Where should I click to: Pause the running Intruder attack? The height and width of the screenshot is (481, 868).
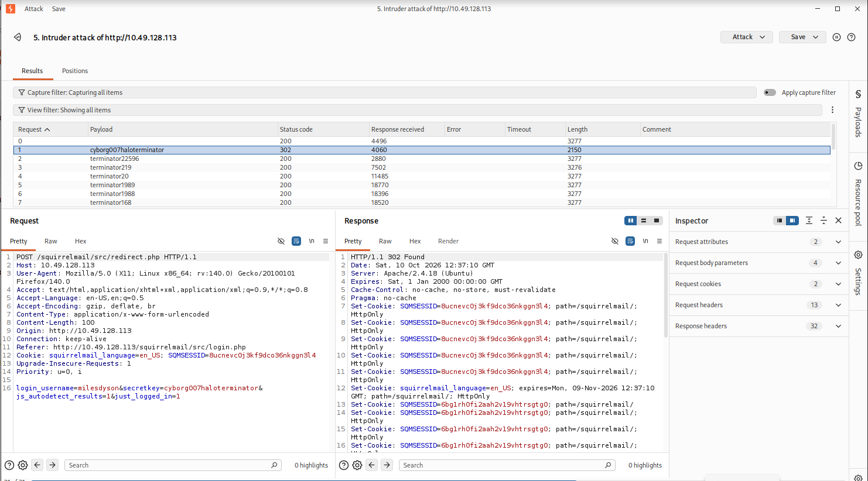coord(836,37)
